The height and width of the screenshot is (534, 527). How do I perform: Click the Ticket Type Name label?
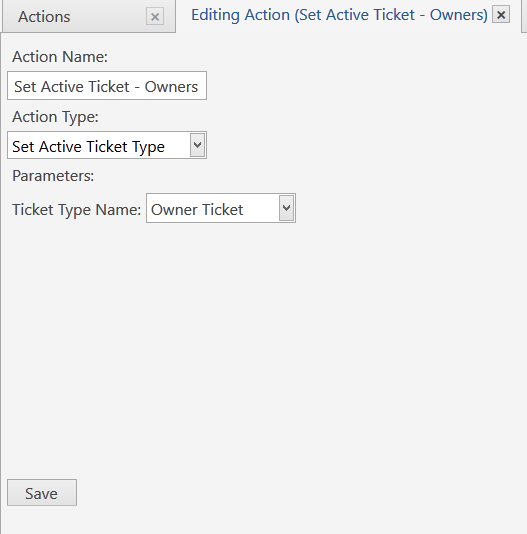coord(77,209)
